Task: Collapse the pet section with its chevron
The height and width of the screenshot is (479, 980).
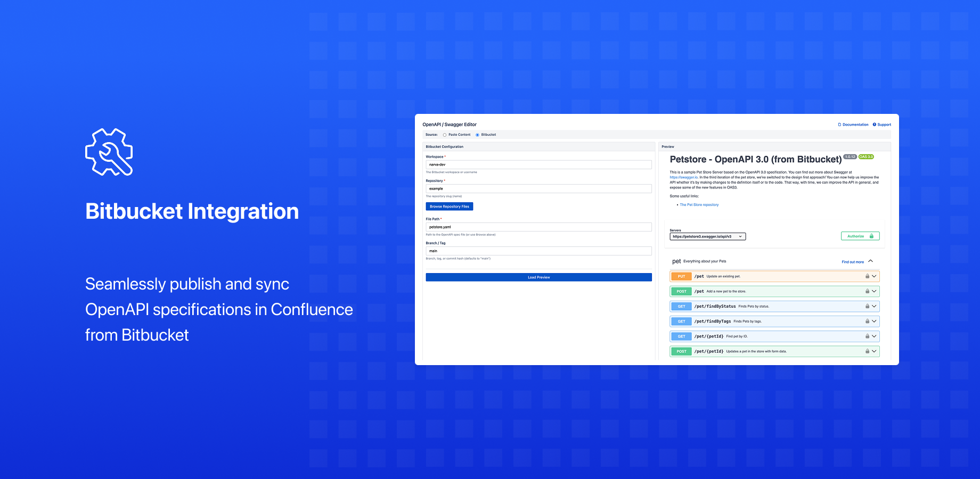Action: (x=870, y=261)
